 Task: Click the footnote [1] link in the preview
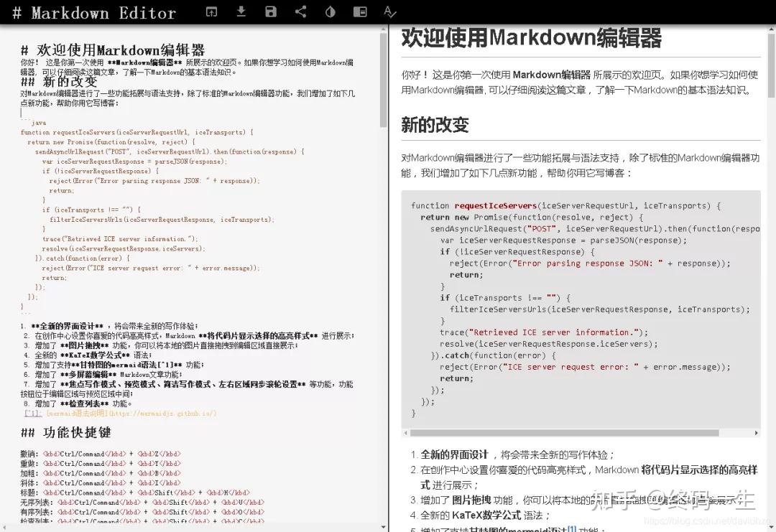point(571,528)
